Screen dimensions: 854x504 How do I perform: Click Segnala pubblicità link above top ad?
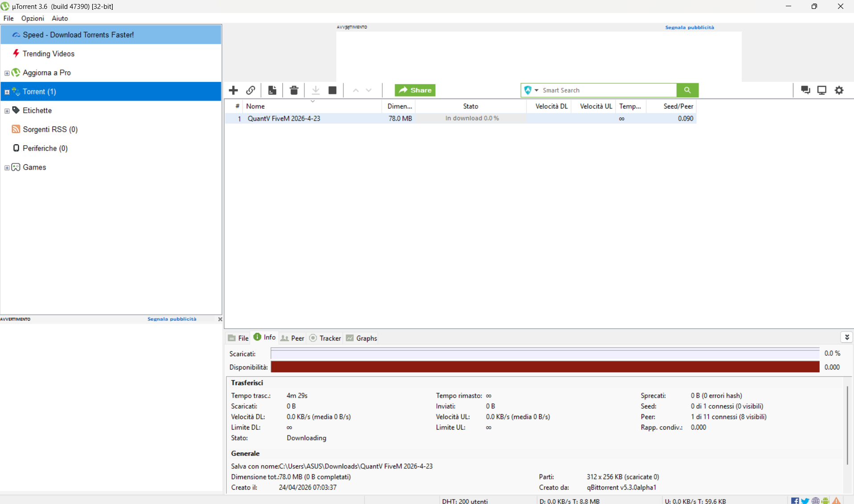[x=690, y=28]
